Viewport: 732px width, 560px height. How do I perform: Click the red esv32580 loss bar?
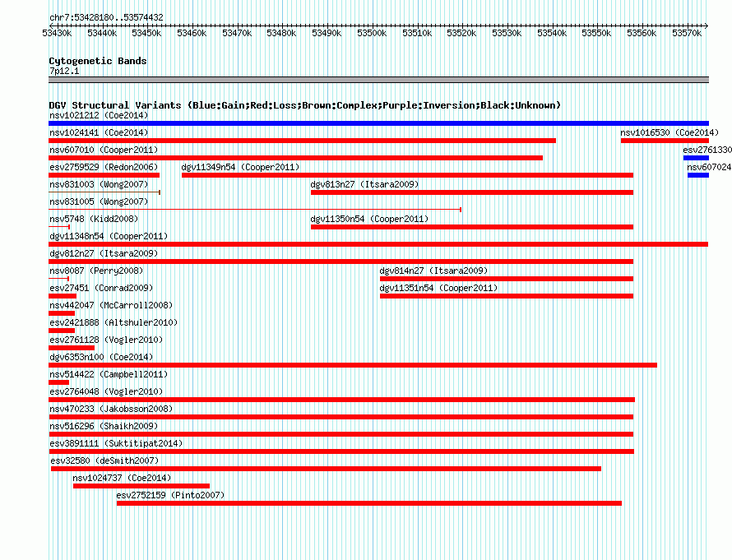pyautogui.click(x=326, y=469)
